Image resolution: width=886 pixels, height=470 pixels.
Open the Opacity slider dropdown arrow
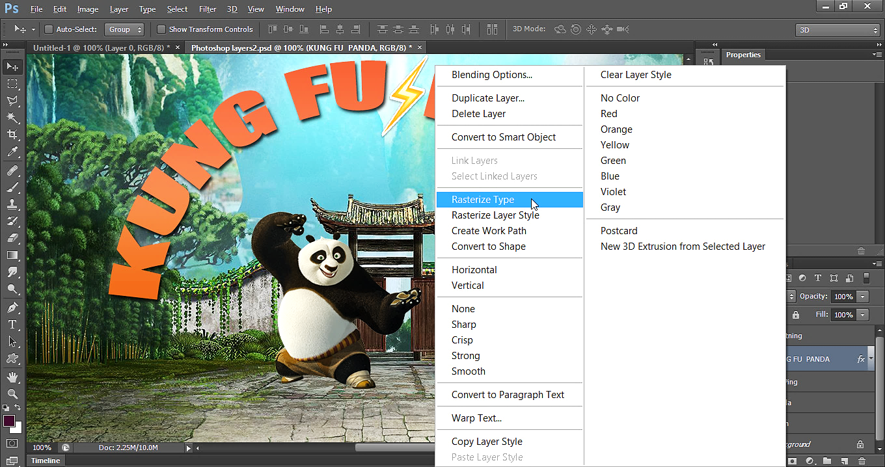click(862, 297)
